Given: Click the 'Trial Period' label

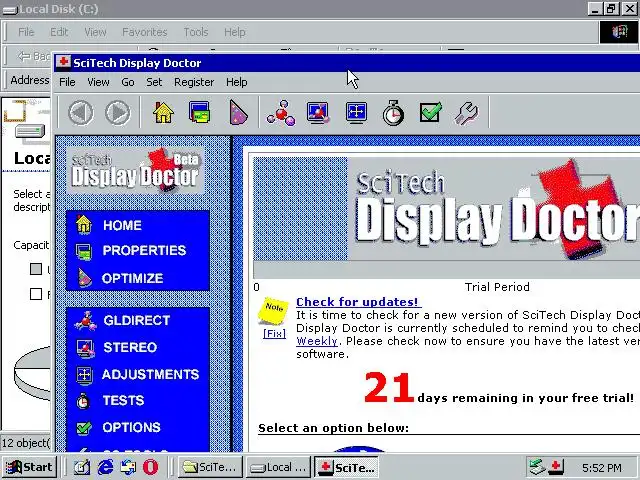Looking at the screenshot, I should coord(497,287).
